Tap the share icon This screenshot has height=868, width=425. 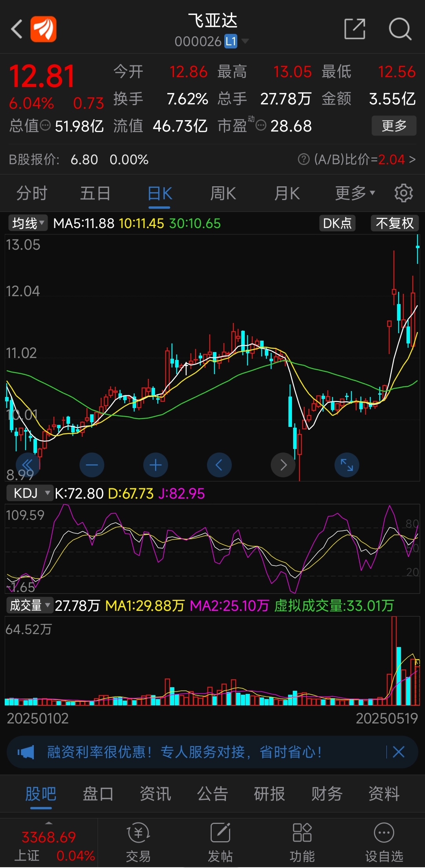click(x=355, y=29)
